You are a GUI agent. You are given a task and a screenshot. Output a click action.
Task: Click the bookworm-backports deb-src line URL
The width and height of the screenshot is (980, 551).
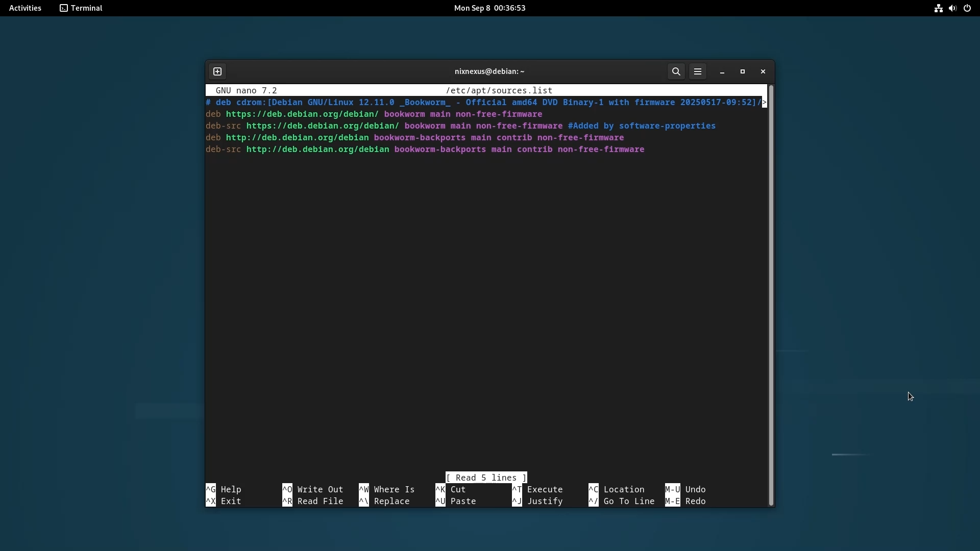(x=317, y=149)
